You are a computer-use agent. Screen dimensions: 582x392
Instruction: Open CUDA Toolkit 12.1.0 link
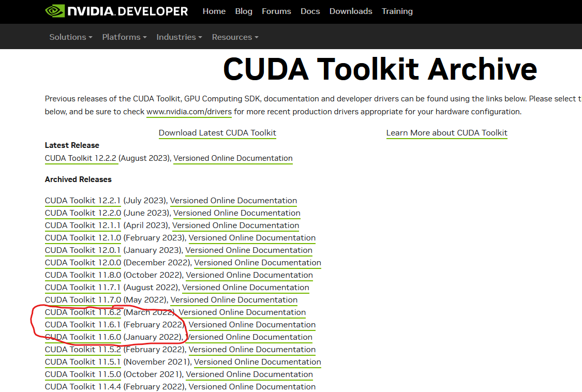click(x=83, y=238)
